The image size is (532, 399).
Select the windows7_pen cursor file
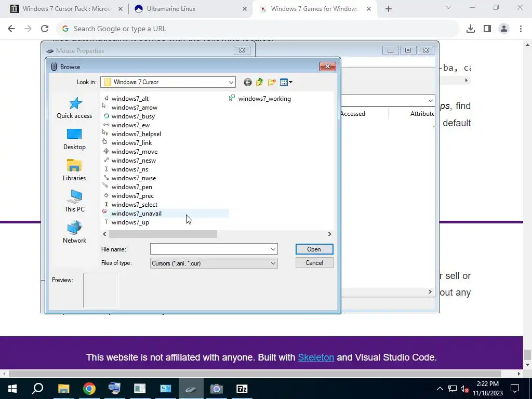tap(128, 187)
